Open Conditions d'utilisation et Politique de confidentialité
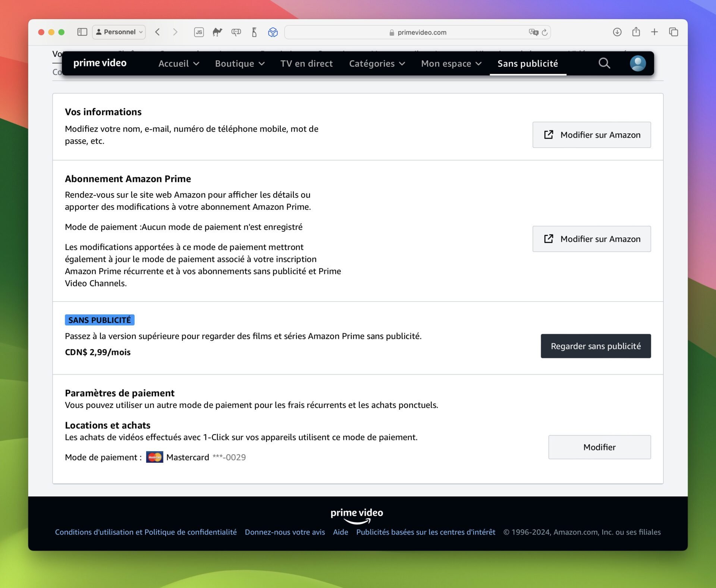The width and height of the screenshot is (716, 588). click(x=146, y=532)
